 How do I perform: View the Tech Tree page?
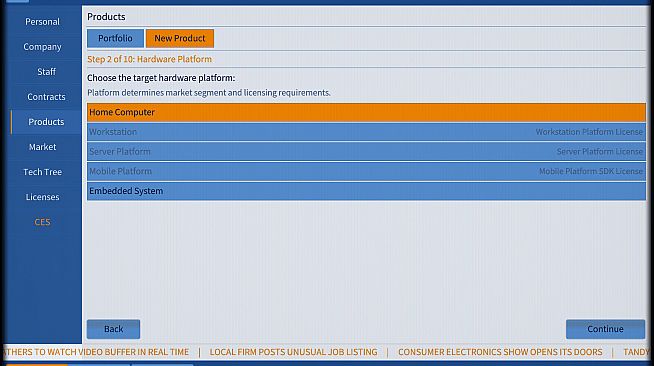(x=42, y=172)
